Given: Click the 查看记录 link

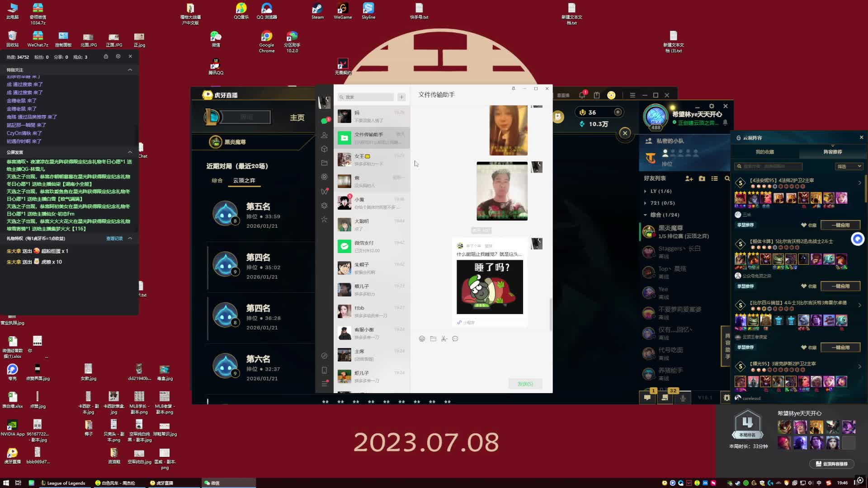Looking at the screenshot, I should [114, 238].
